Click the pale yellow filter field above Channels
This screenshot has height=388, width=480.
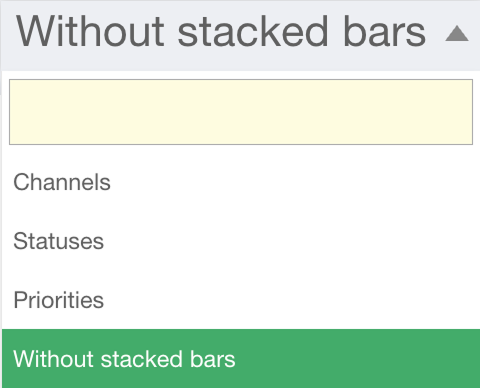241,112
